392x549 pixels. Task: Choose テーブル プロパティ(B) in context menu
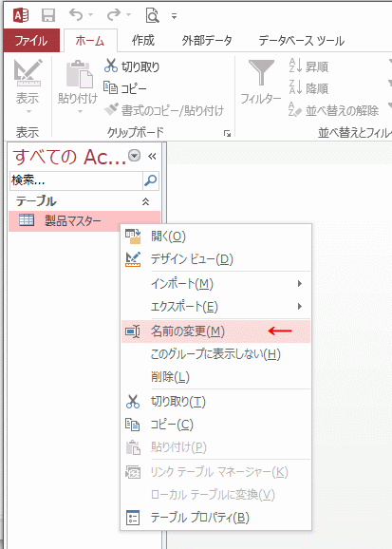(216, 518)
